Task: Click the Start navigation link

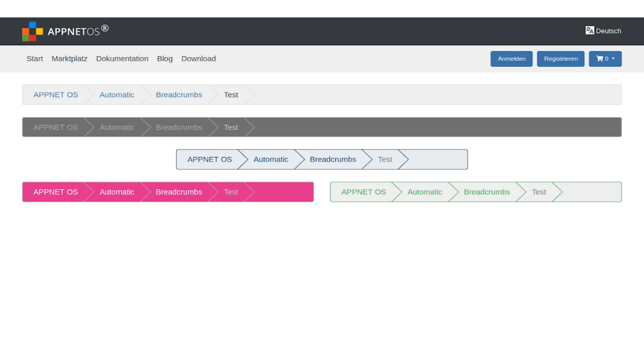Action: [35, 58]
